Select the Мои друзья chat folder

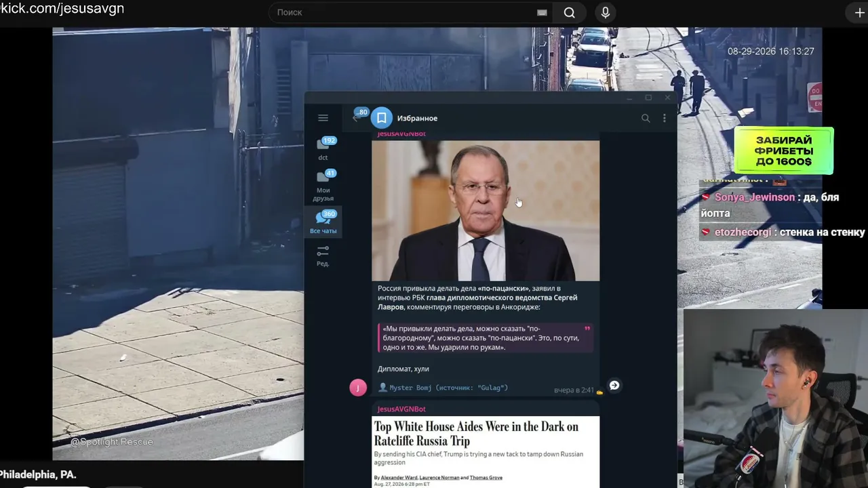click(323, 186)
